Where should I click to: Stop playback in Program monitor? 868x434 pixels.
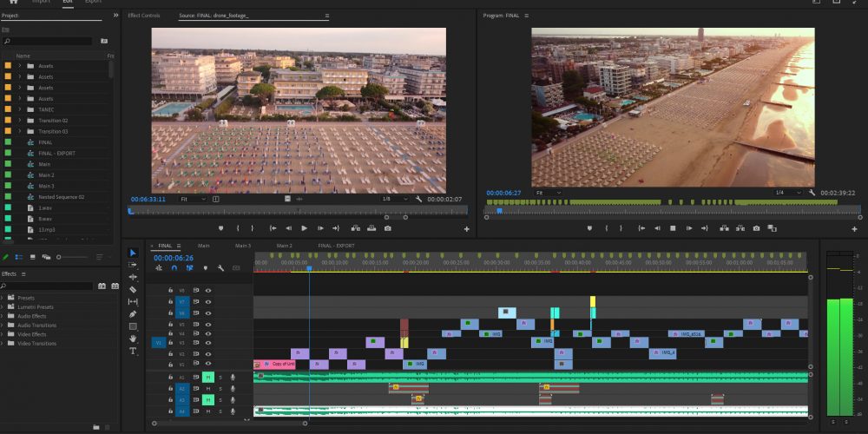pyautogui.click(x=674, y=228)
